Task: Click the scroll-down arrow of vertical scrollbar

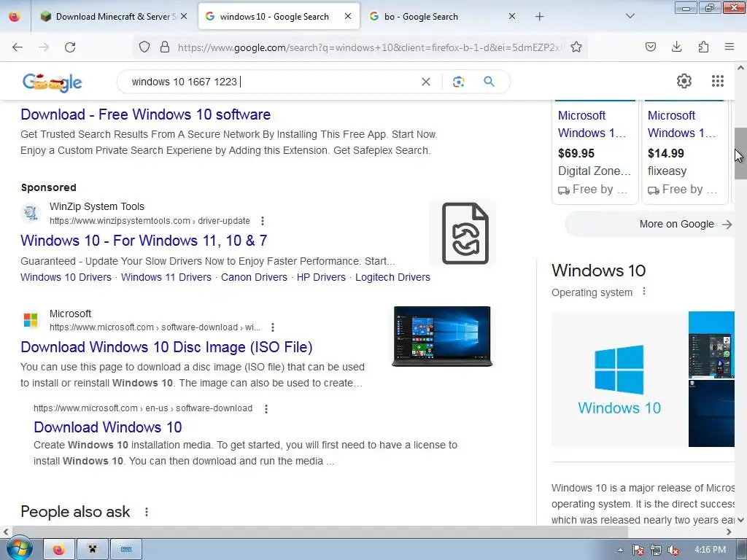Action: [x=740, y=520]
